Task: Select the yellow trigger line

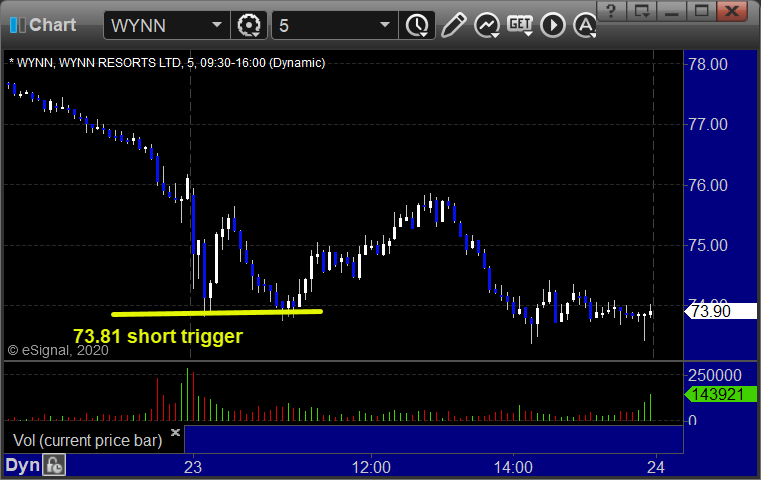Action: click(216, 313)
